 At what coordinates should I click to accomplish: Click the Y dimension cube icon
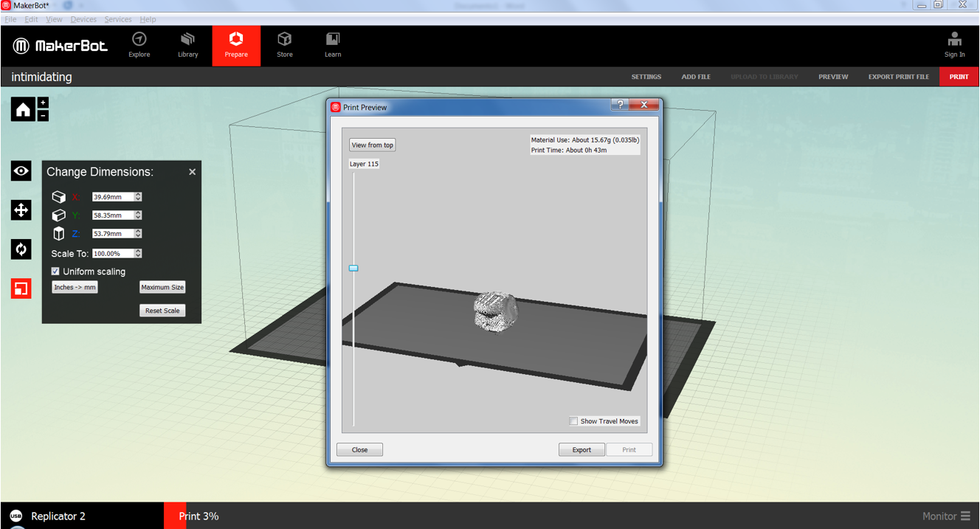tap(58, 215)
